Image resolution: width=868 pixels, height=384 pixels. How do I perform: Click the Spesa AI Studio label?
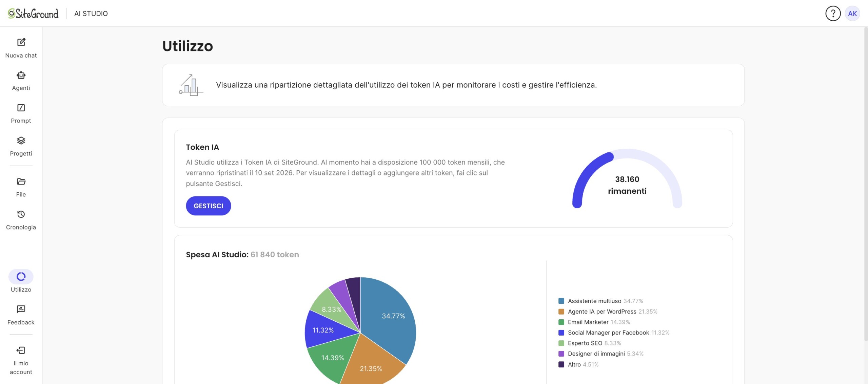coord(217,255)
